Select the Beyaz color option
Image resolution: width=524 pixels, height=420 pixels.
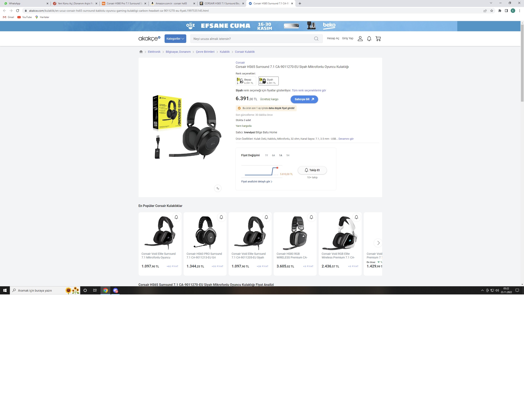[x=246, y=81]
